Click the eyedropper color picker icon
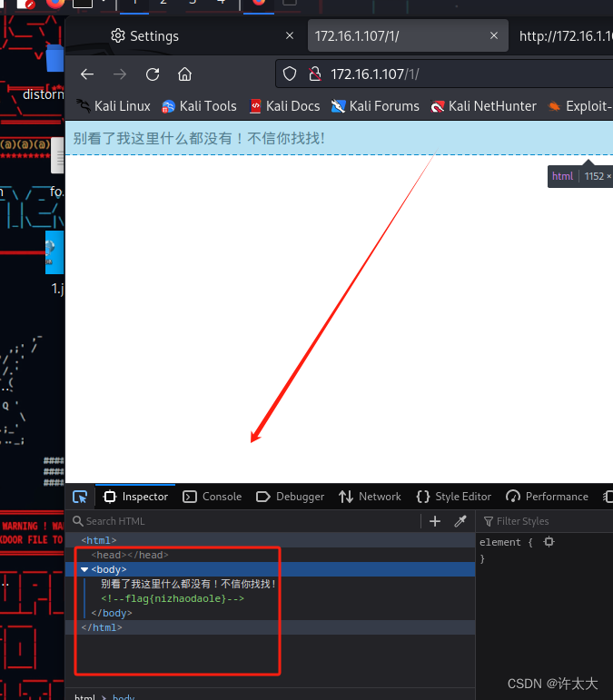The image size is (613, 700). (x=460, y=521)
